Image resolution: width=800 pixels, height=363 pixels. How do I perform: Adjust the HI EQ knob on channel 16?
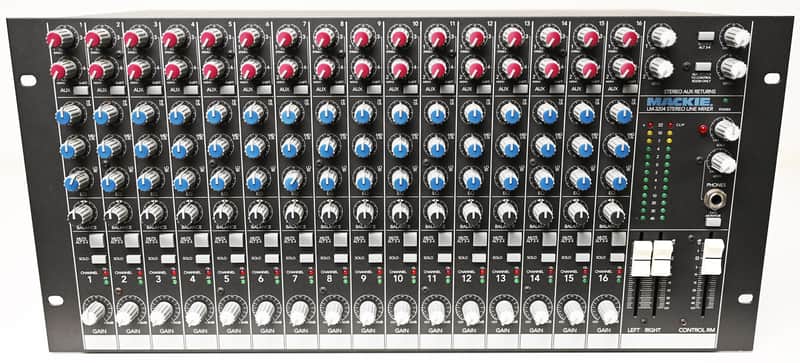(619, 112)
